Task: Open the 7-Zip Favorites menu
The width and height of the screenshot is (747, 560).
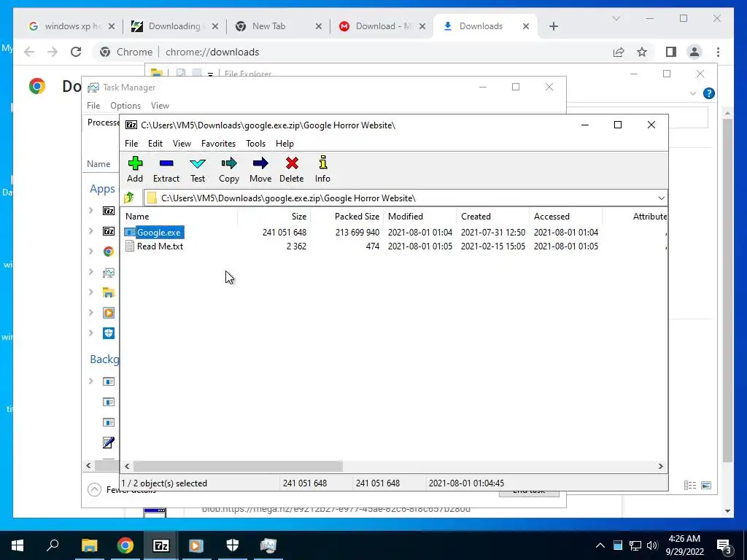Action: coord(218,144)
